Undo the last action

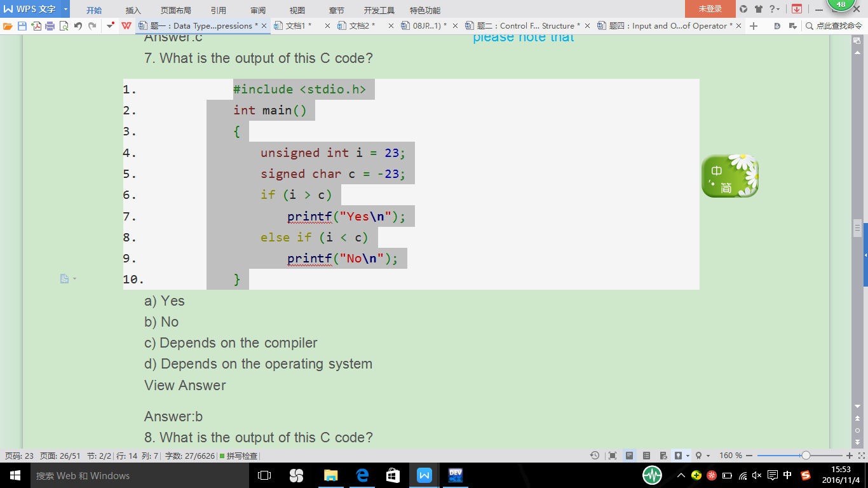tap(78, 26)
